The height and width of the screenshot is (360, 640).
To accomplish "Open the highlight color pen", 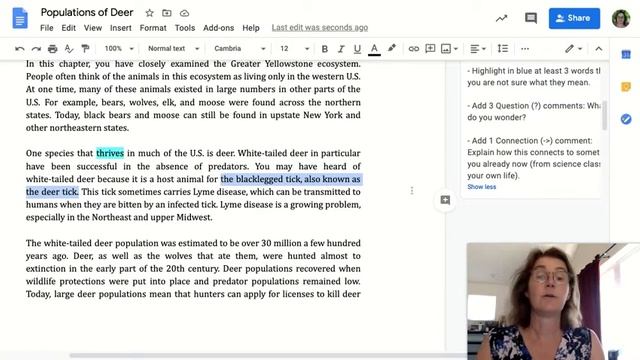I will [391, 49].
